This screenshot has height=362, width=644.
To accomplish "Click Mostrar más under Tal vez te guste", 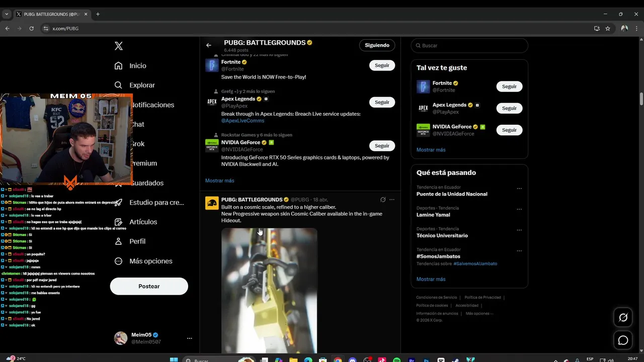I will point(431,150).
